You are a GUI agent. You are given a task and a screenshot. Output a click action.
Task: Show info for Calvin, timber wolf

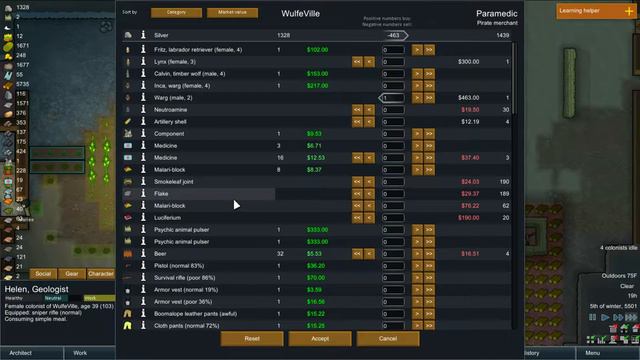(143, 73)
